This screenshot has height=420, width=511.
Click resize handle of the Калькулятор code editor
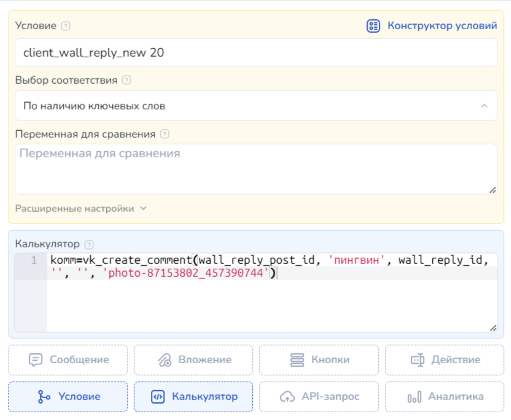click(493, 328)
